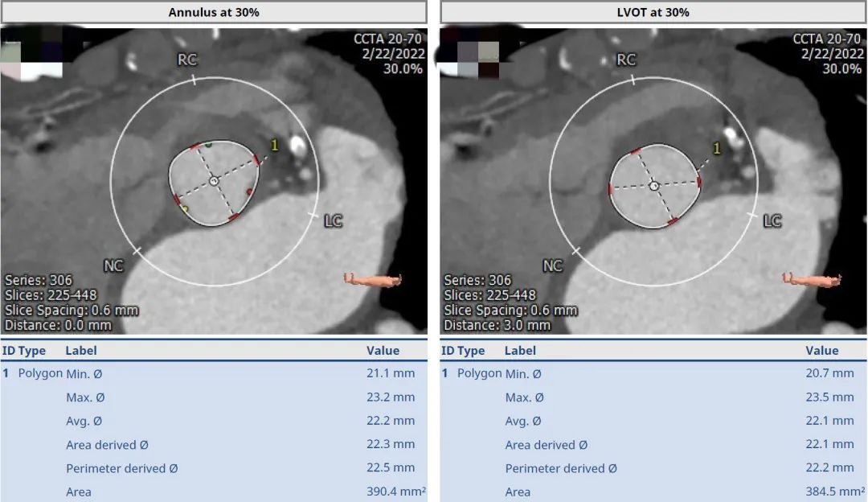The height and width of the screenshot is (502, 868).
Task: Select the Min. Ø row in Annulus table
Action: (214, 374)
